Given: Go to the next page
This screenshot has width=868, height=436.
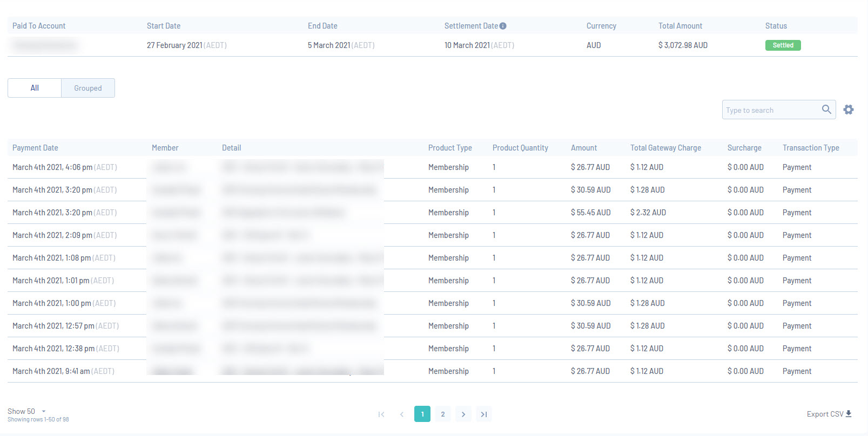Looking at the screenshot, I should [463, 414].
